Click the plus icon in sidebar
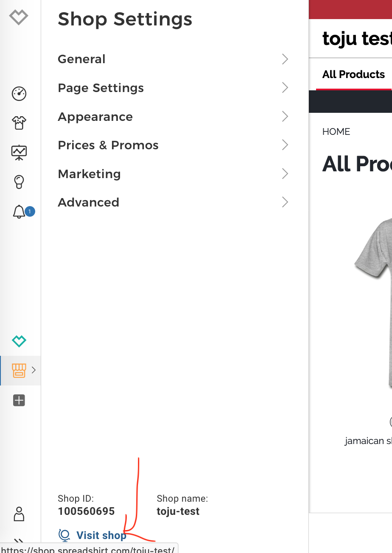The width and height of the screenshot is (392, 553). tap(19, 400)
